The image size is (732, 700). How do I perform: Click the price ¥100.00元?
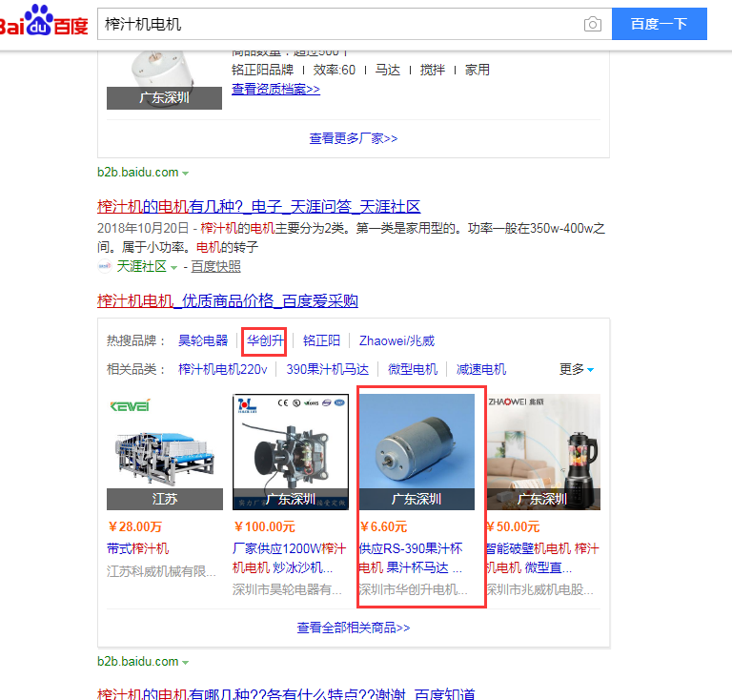[264, 526]
